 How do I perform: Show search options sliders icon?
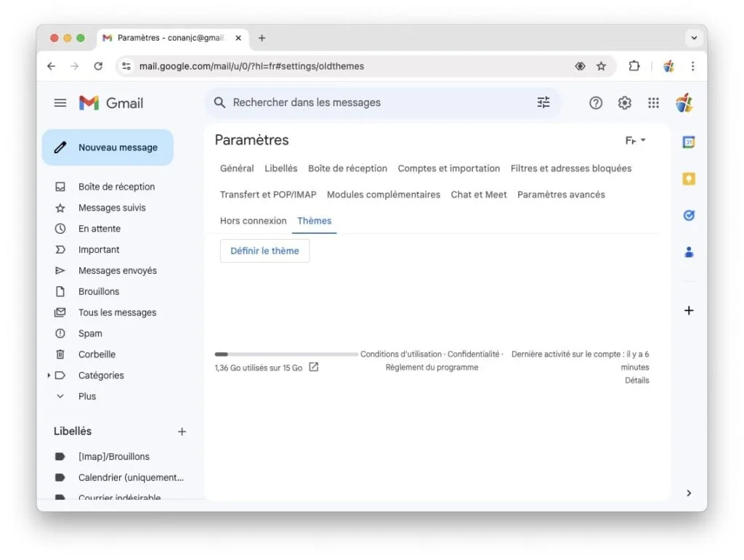pos(543,102)
